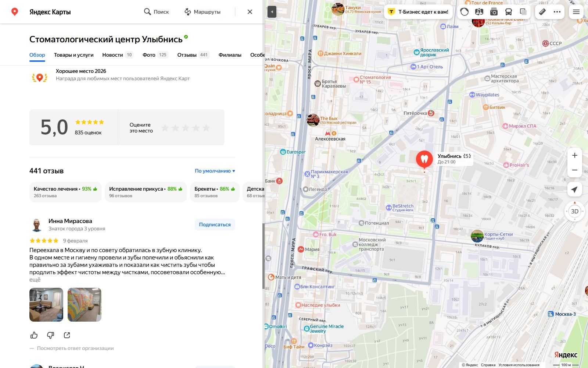
Task: Select Тануки restaurant on the map
Action: tap(338, 9)
